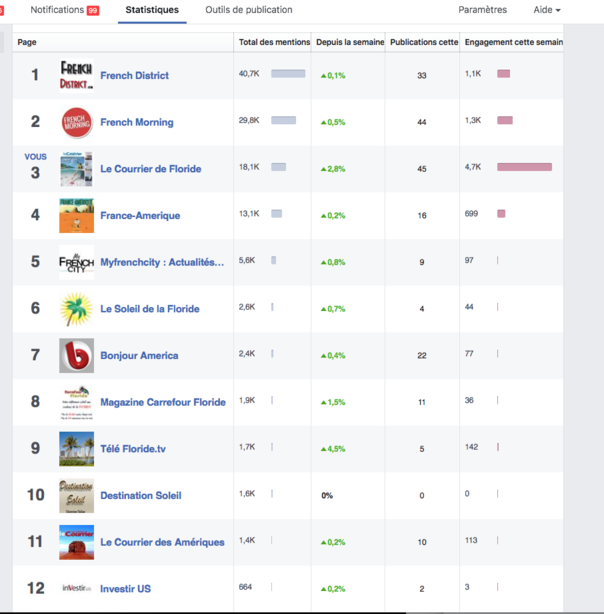Open Le Courrier de Floride link
Image resolution: width=604 pixels, height=614 pixels.
151,169
